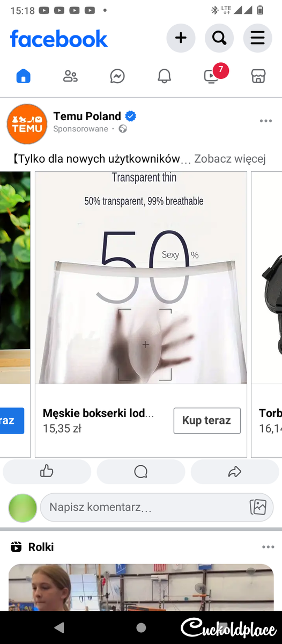Tap Kup teraz for boxers
Image resolution: width=282 pixels, height=644 pixels.
coord(207,421)
